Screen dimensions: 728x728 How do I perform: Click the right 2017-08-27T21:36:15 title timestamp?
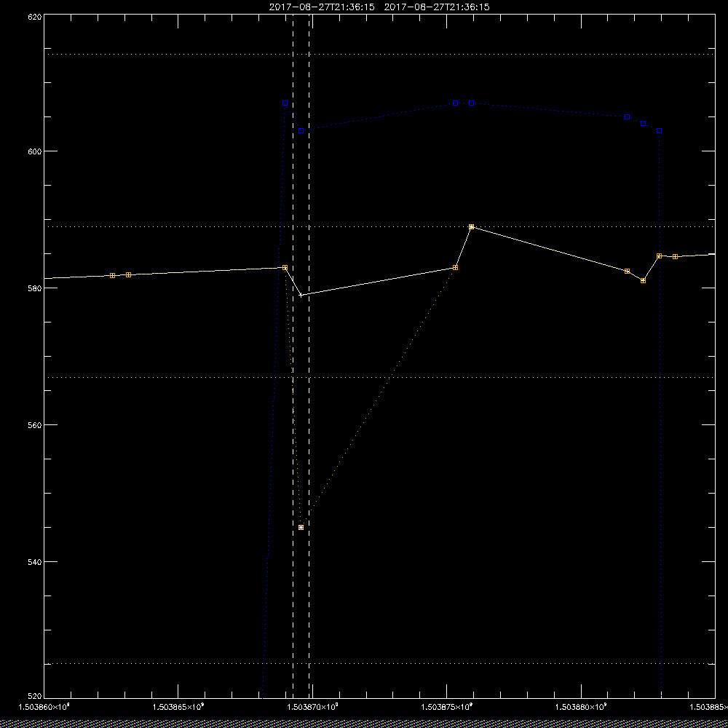pyautogui.click(x=437, y=7)
